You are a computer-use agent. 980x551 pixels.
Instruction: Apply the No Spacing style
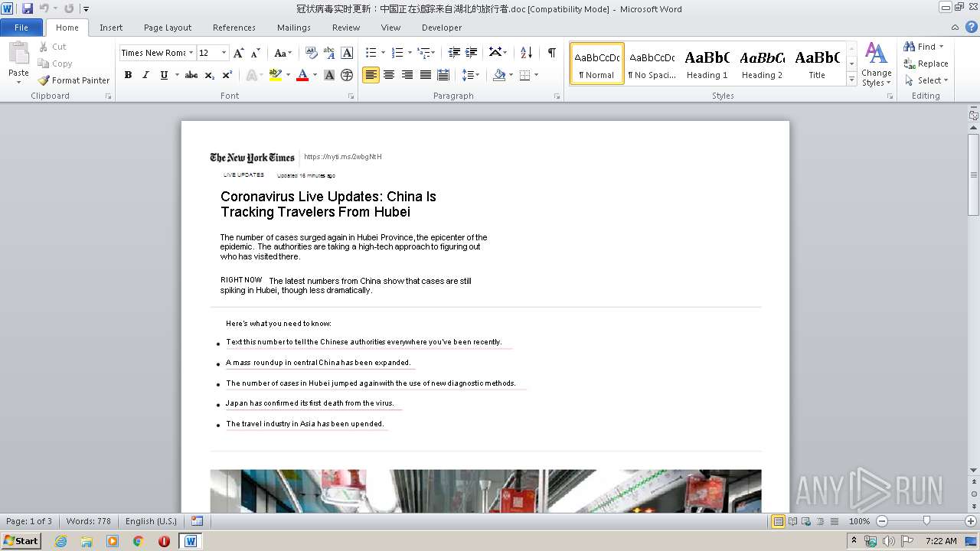pyautogui.click(x=652, y=64)
